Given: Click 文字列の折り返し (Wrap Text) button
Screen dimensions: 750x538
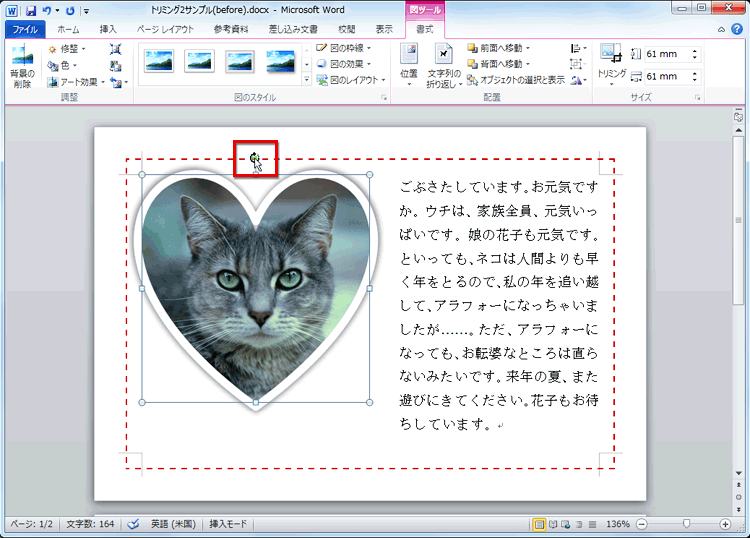Looking at the screenshot, I should pos(444,66).
